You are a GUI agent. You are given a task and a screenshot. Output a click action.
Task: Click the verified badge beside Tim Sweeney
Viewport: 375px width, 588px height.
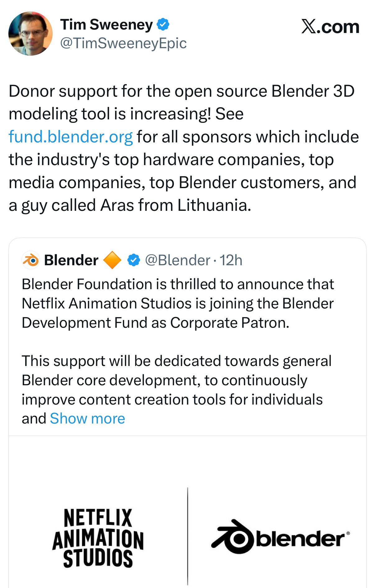coord(163,24)
